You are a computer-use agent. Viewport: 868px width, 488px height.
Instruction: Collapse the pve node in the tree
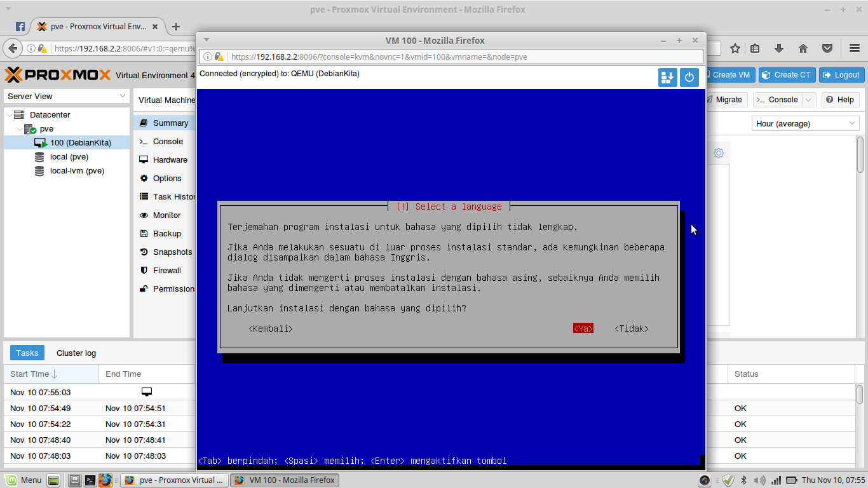click(20, 129)
